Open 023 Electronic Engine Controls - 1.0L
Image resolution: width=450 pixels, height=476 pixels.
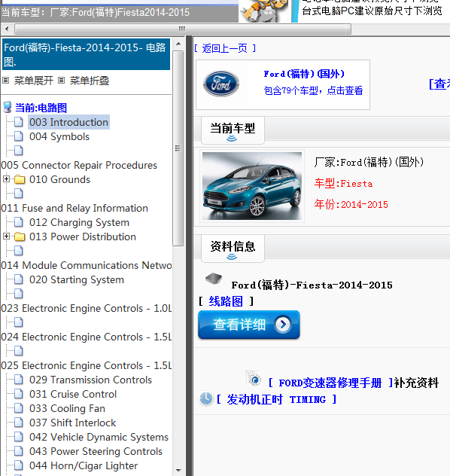pyautogui.click(x=87, y=308)
